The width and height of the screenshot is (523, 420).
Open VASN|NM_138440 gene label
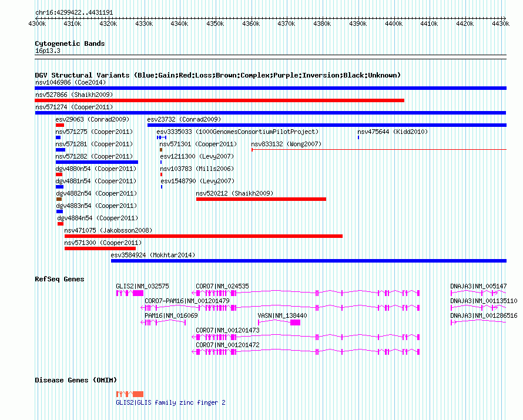(x=283, y=315)
